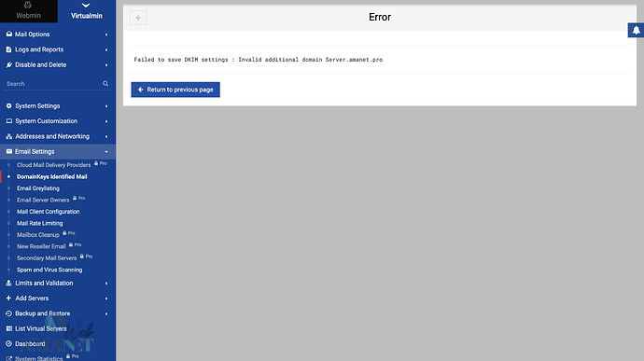Expand the Addresses and Networking arrow

[x=106, y=136]
